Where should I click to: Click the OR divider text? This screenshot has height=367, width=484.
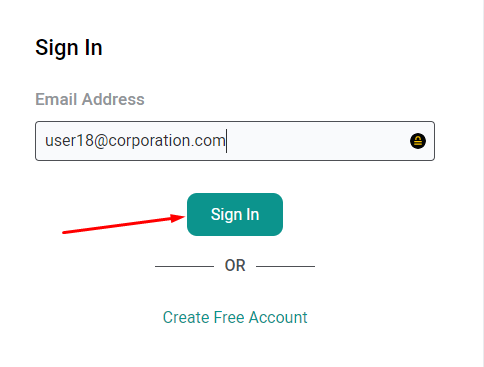[235, 266]
